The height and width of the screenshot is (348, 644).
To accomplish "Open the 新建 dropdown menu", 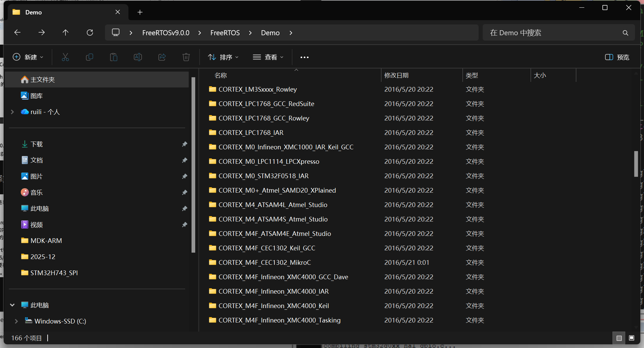I will (28, 57).
